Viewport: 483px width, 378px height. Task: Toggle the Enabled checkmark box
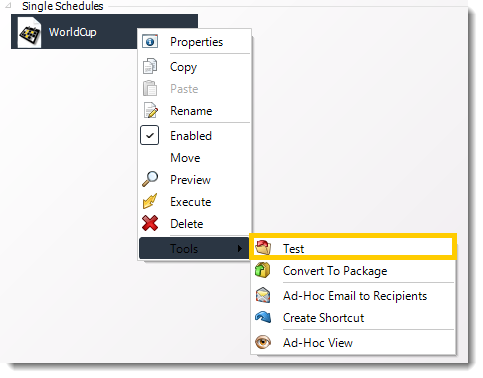tap(149, 135)
